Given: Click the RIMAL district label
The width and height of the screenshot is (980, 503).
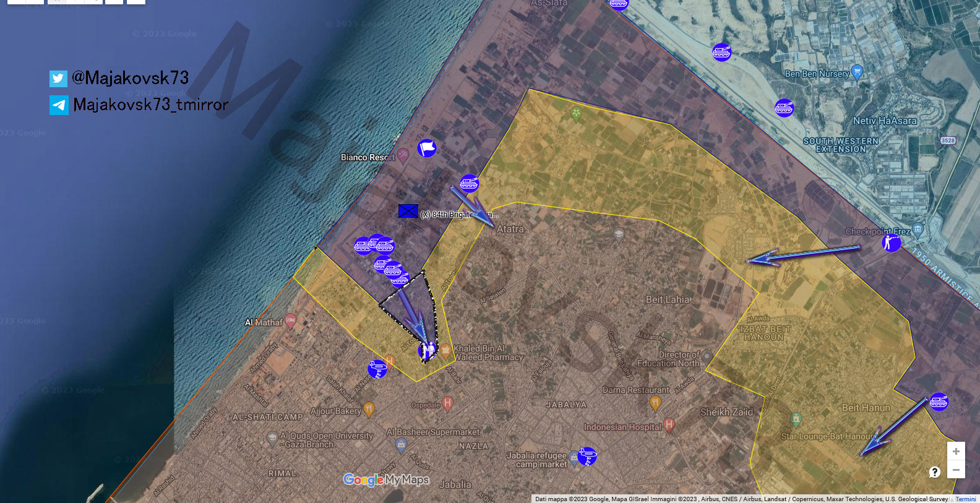Looking at the screenshot, I should click(282, 473).
